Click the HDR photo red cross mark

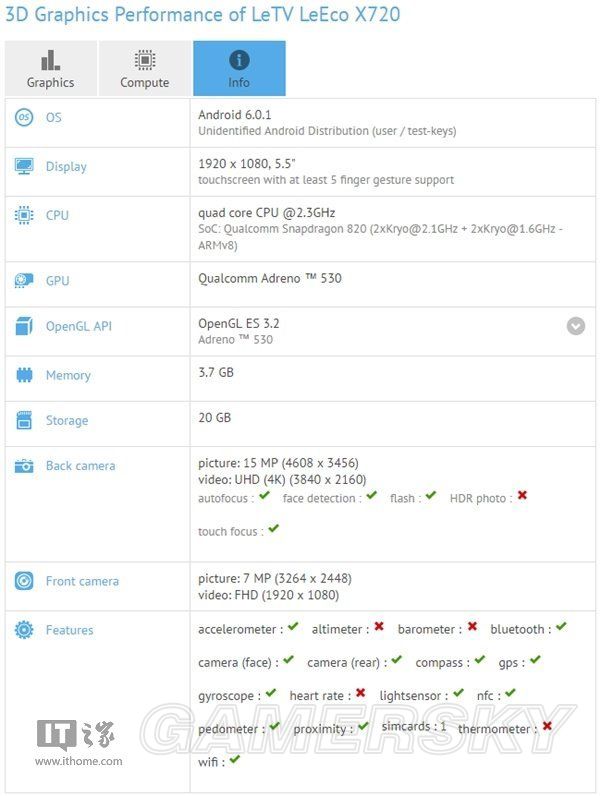coord(522,495)
